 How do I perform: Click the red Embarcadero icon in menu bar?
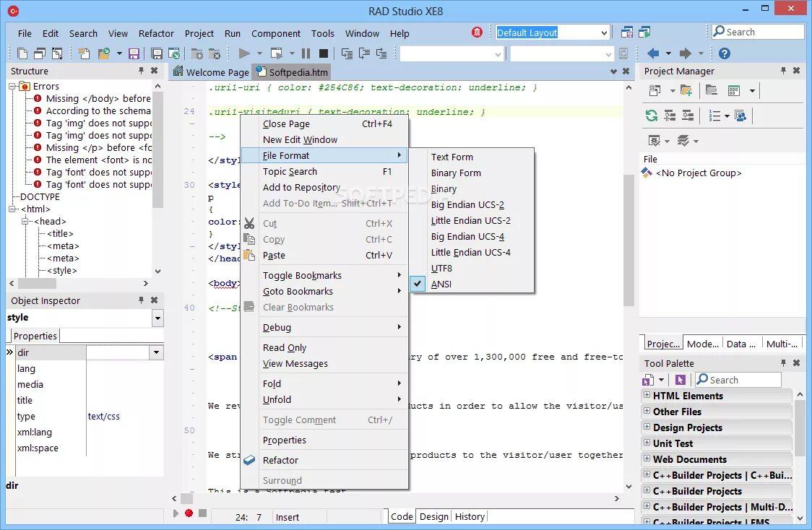tap(477, 32)
